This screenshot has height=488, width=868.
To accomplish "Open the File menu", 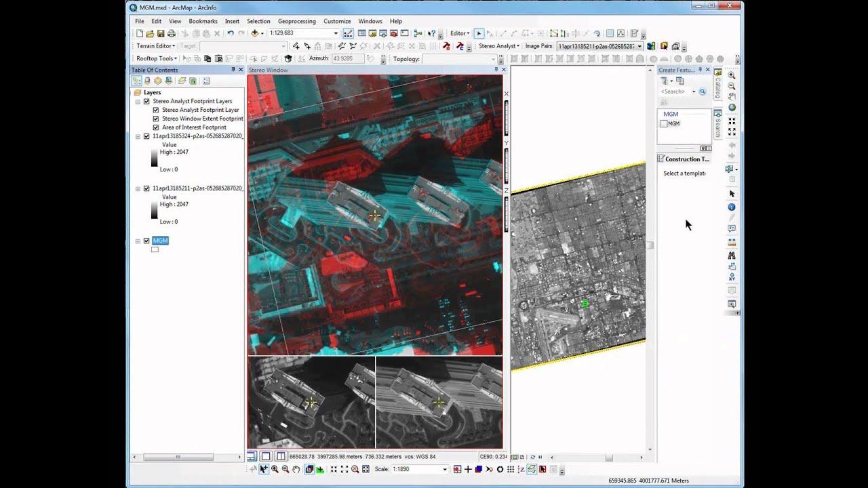I will tap(140, 21).
